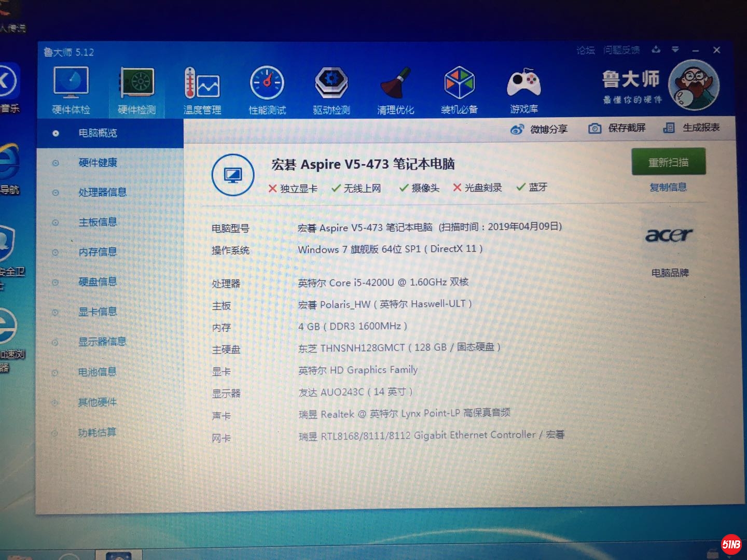
Task: Select the 硬件检测 hardware detection icon
Action: point(137,89)
